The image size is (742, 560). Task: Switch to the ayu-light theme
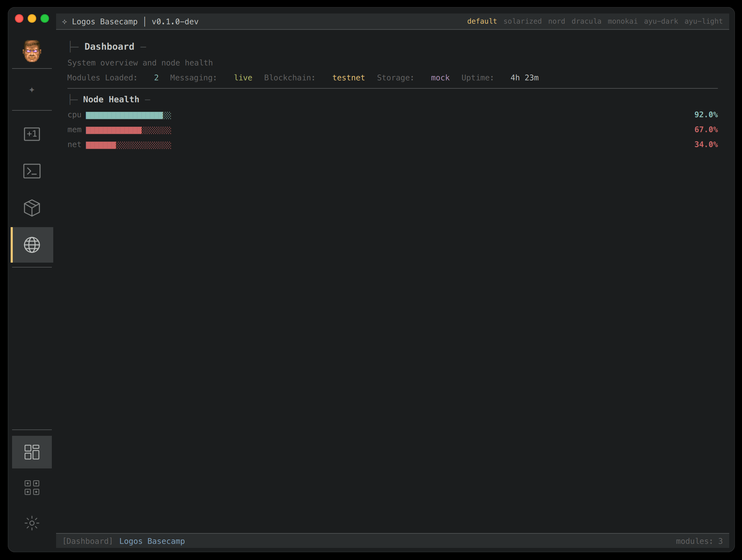pos(703,21)
